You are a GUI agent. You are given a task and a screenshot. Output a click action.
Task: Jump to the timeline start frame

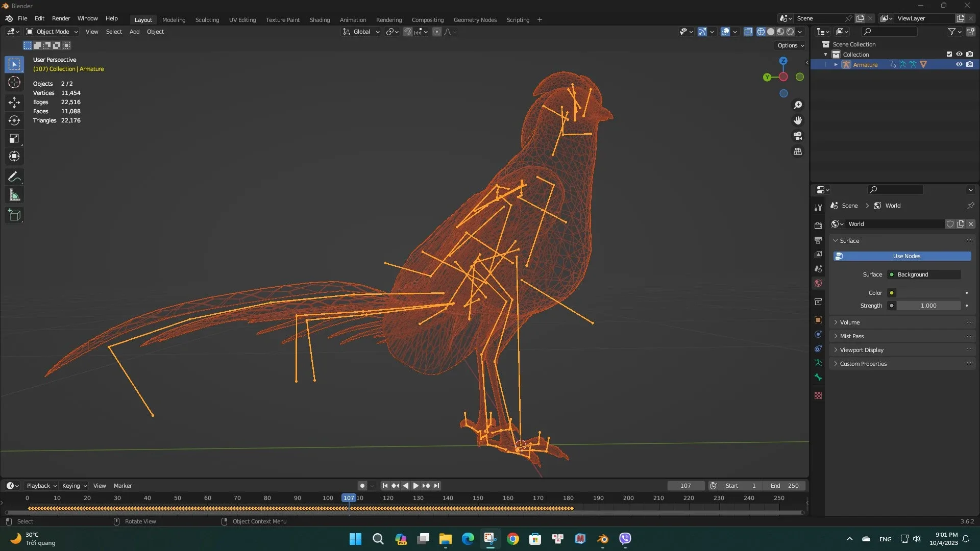[x=385, y=486]
